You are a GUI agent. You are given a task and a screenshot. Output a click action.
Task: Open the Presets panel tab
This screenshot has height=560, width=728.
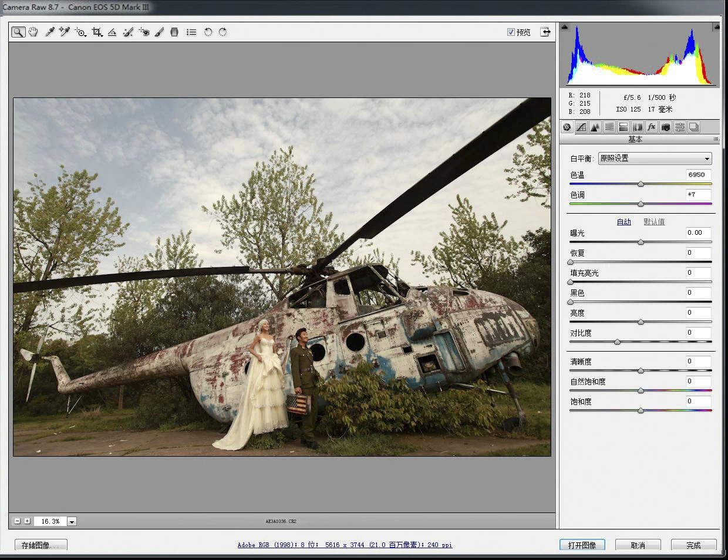coord(680,127)
